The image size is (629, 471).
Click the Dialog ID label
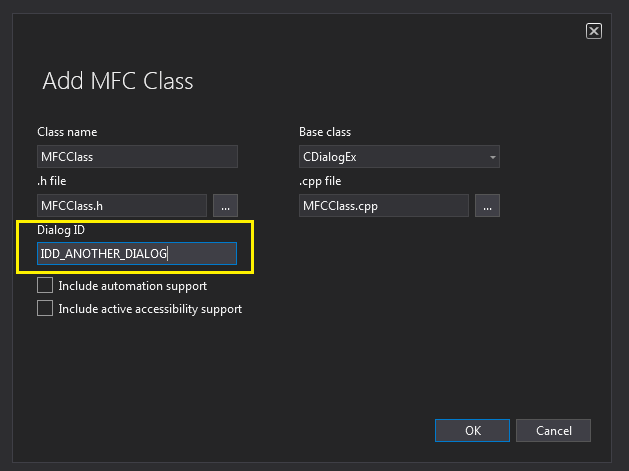(61, 230)
